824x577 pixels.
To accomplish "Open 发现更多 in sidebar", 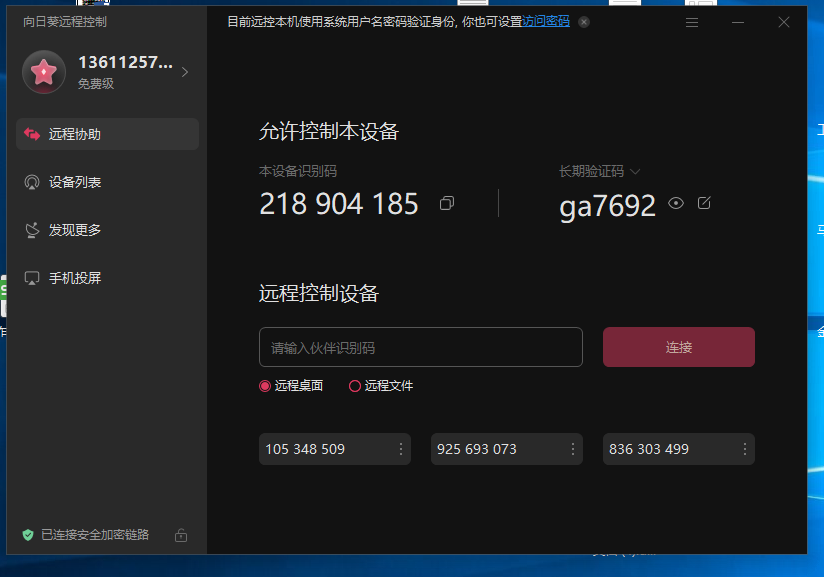I will tap(75, 230).
